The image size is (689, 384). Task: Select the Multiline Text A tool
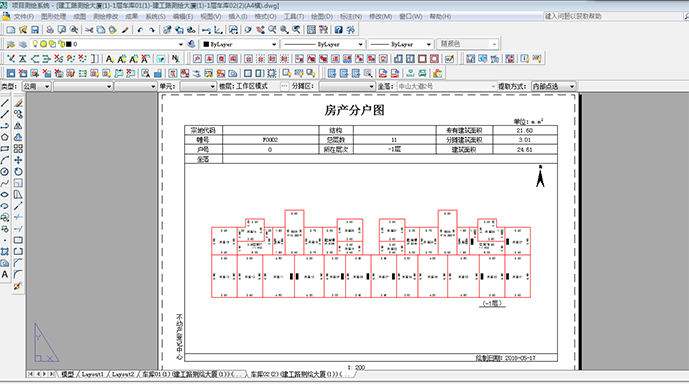click(x=5, y=275)
